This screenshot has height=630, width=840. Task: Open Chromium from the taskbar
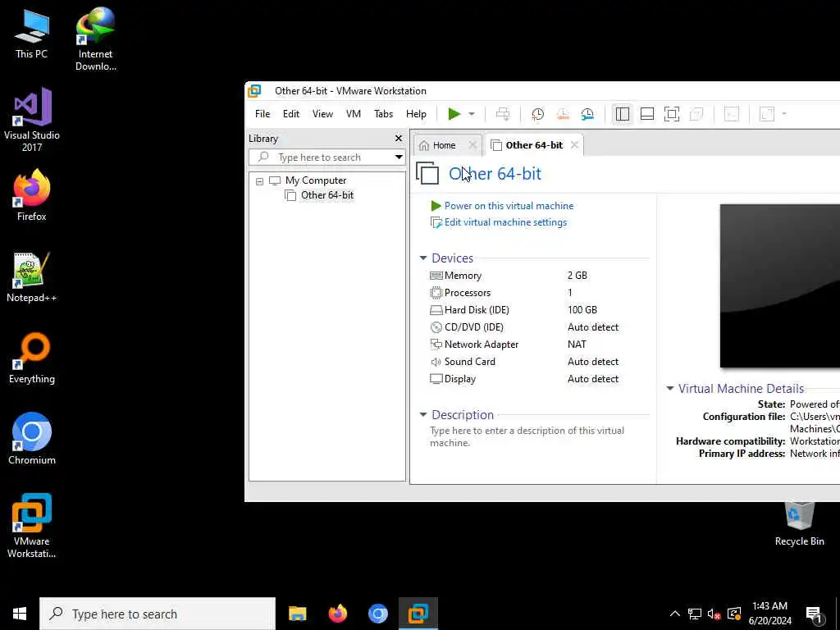pos(377,614)
